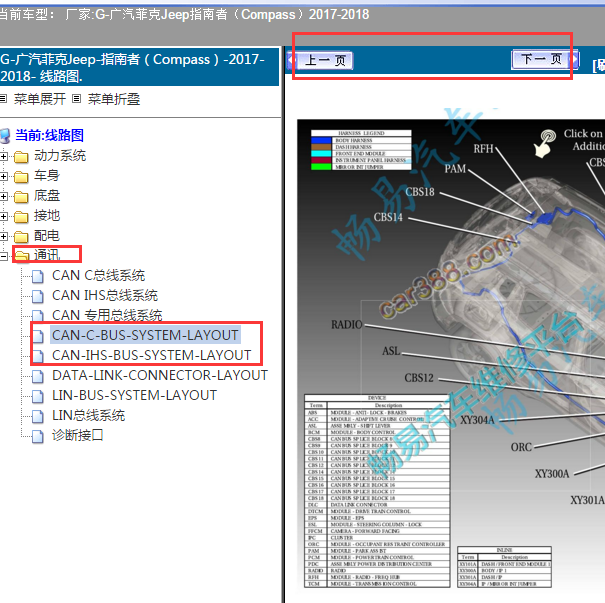Click 菜单展开 to expand all menus
This screenshot has height=603, width=605.
pyautogui.click(x=40, y=99)
